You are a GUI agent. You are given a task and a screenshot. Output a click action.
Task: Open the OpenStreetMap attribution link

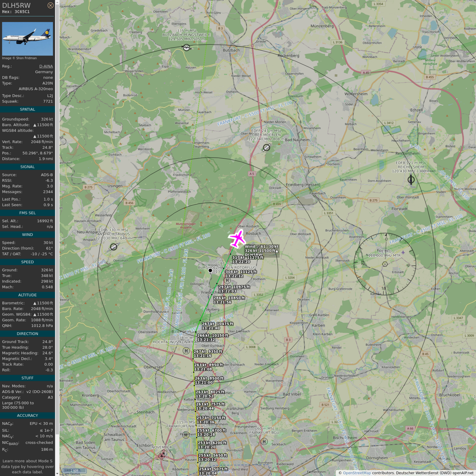coord(357,473)
